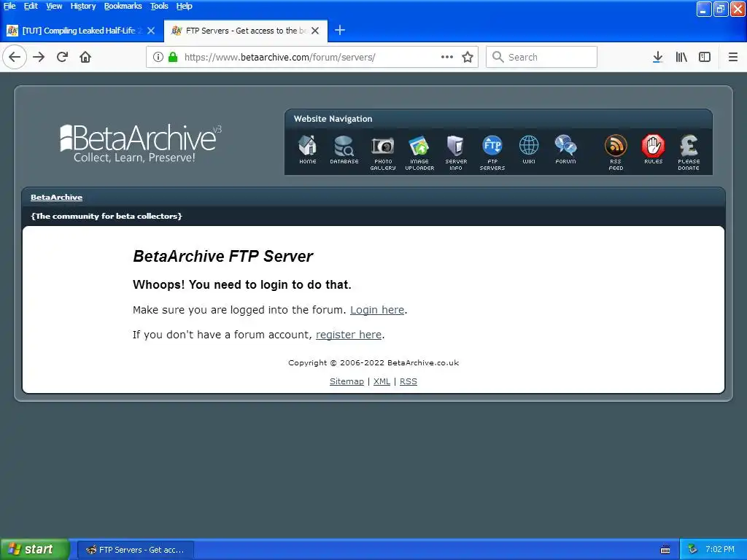Open the Photo Gallery icon
Screen dimensions: 747x560
pos(383,153)
